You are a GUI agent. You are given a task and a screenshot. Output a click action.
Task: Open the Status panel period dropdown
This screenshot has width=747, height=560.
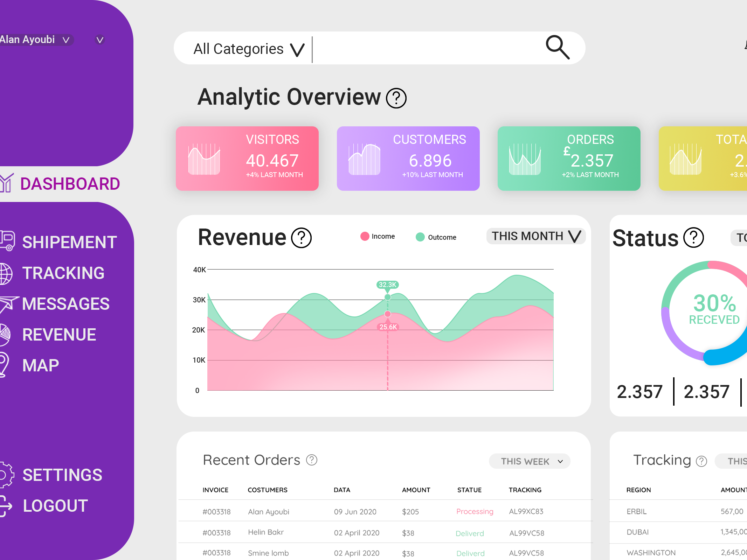(739, 238)
